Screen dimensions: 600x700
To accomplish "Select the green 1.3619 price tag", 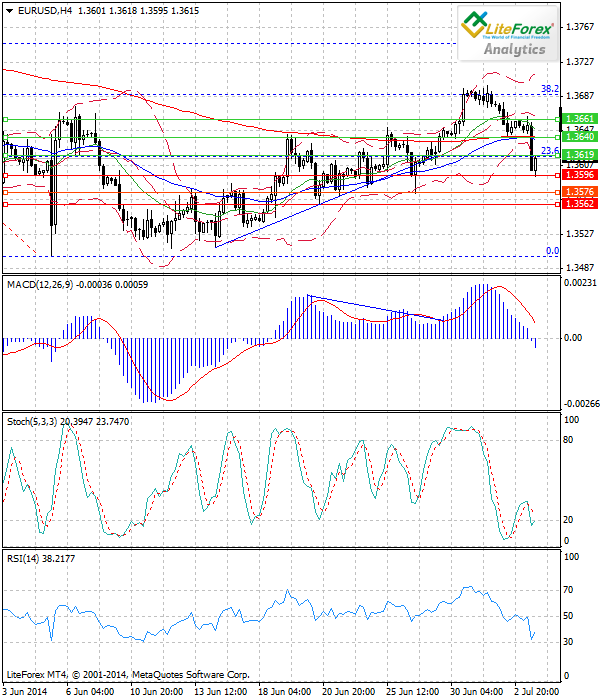I will click(x=580, y=155).
